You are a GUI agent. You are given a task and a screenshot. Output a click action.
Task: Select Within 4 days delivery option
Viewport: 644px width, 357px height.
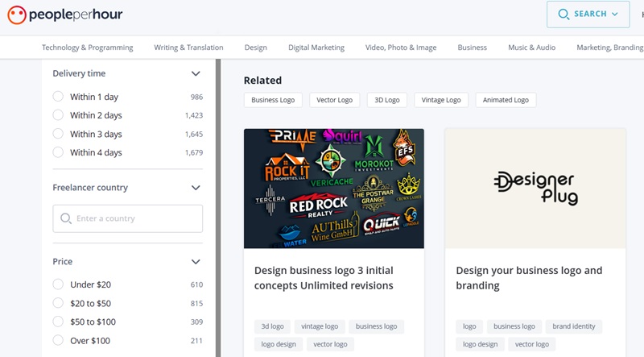(58, 152)
